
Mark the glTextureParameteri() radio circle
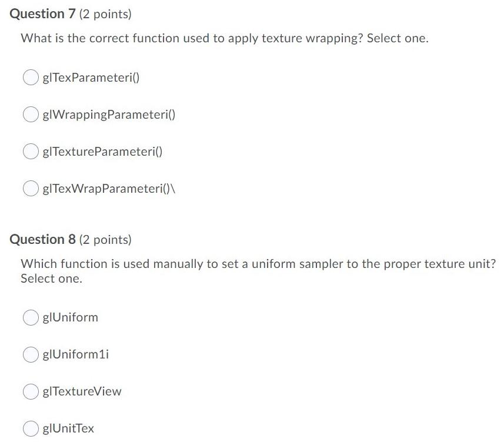point(31,151)
